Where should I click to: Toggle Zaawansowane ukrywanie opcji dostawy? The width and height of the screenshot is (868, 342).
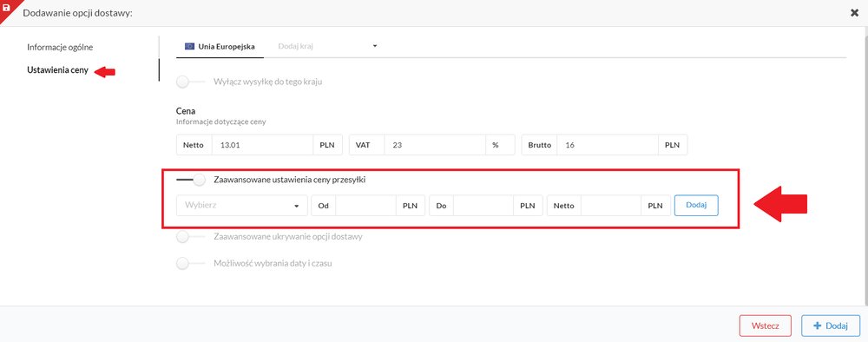[190, 237]
